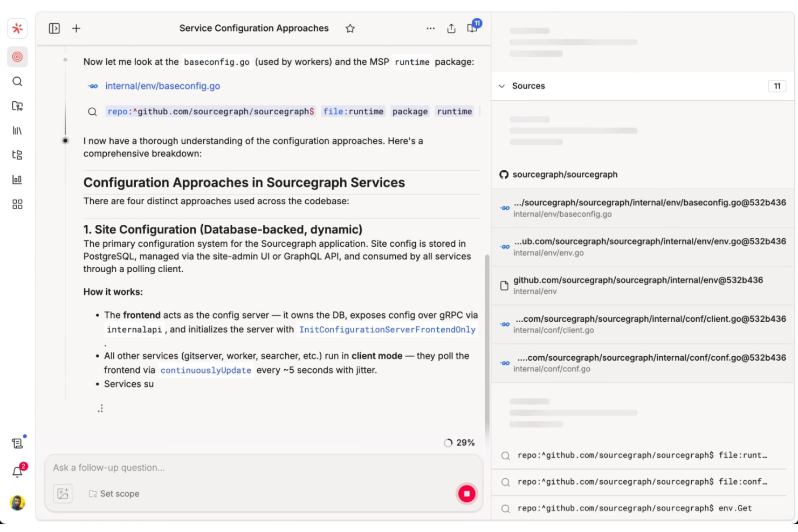Toggle the conversation sidebar panel icon
Screen dimensions: 798x532
pos(54,29)
